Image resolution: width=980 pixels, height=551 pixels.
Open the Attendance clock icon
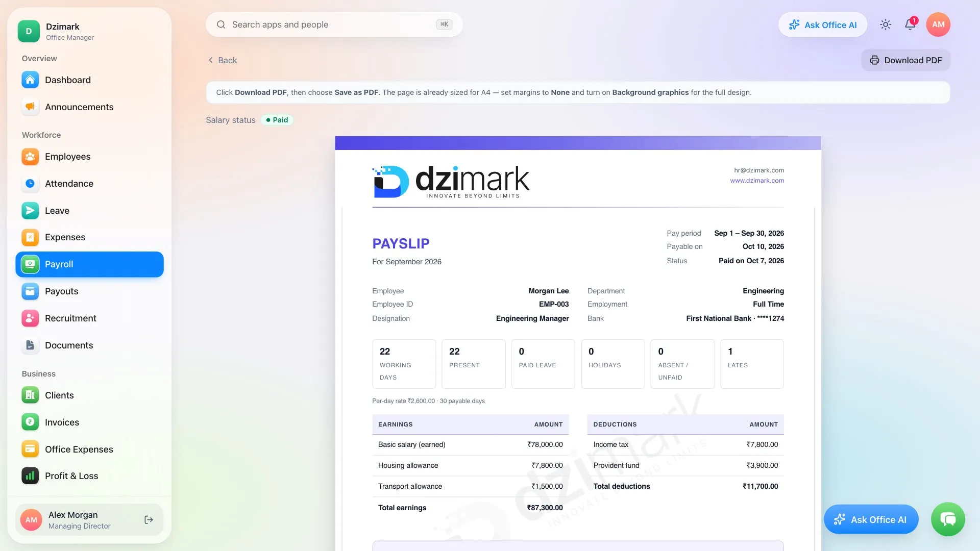(30, 184)
